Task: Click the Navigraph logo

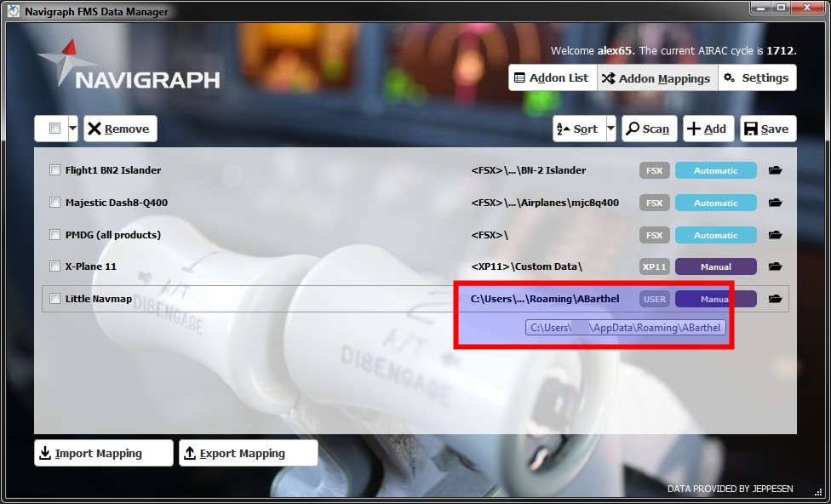Action: [x=129, y=64]
